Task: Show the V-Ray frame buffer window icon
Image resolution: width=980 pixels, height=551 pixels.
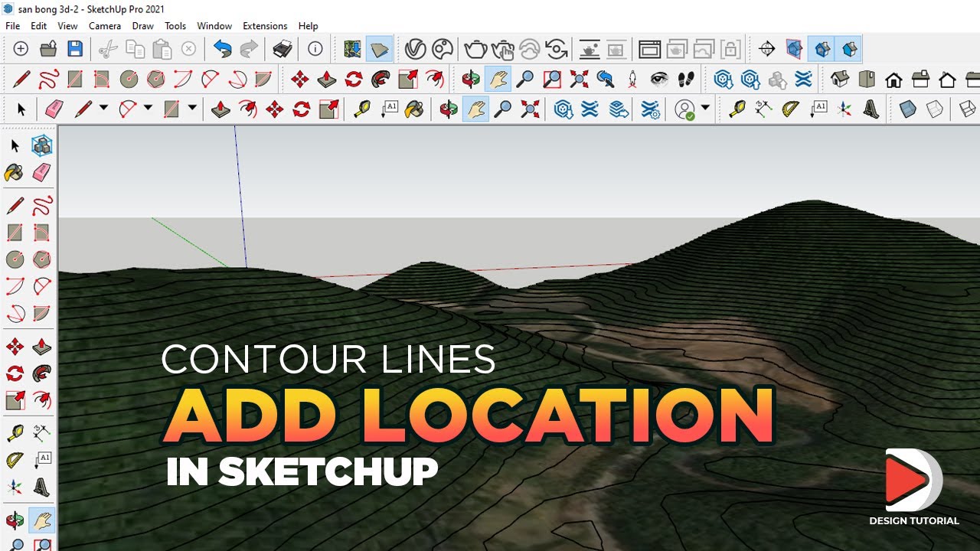Action: [649, 50]
